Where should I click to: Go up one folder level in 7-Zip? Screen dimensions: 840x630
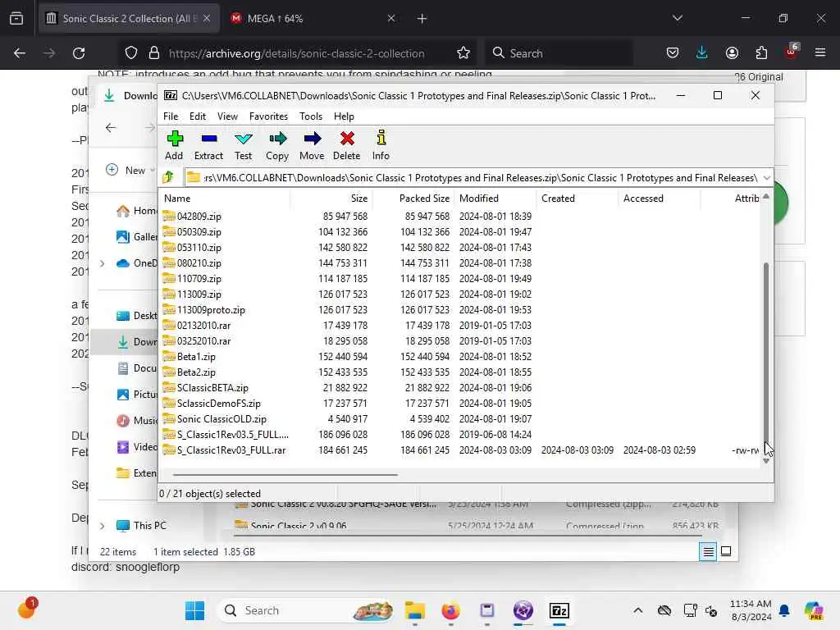(x=168, y=177)
